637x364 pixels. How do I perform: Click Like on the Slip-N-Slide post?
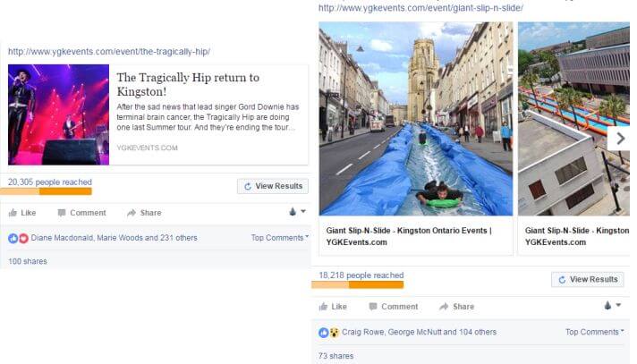[x=333, y=307]
